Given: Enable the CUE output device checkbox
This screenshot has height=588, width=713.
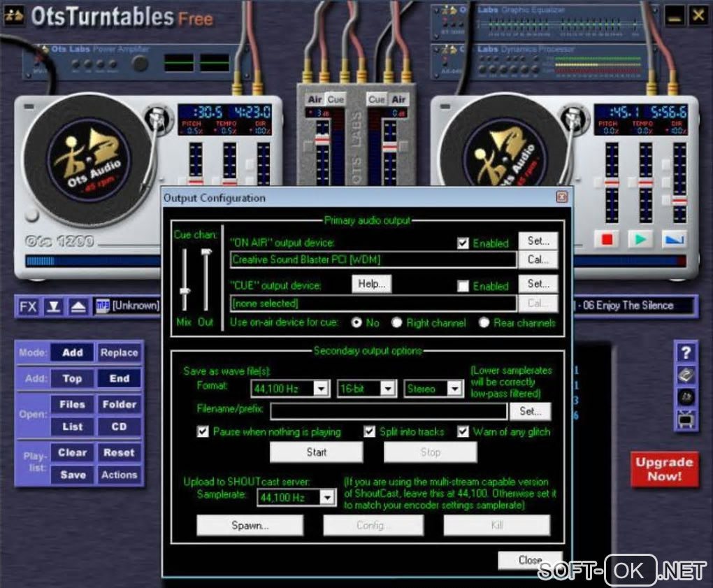Looking at the screenshot, I should (x=463, y=285).
